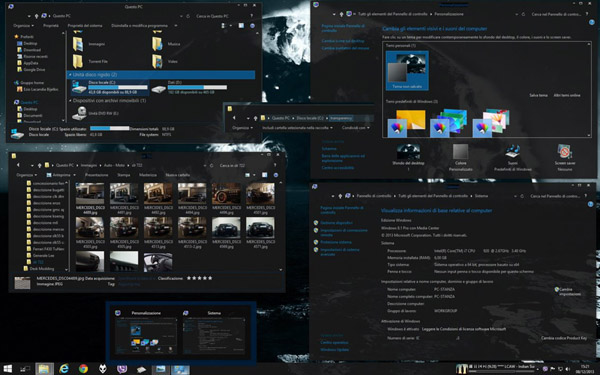Select the Tema non salvato theme
This screenshot has height=375, width=600.
point(407,71)
